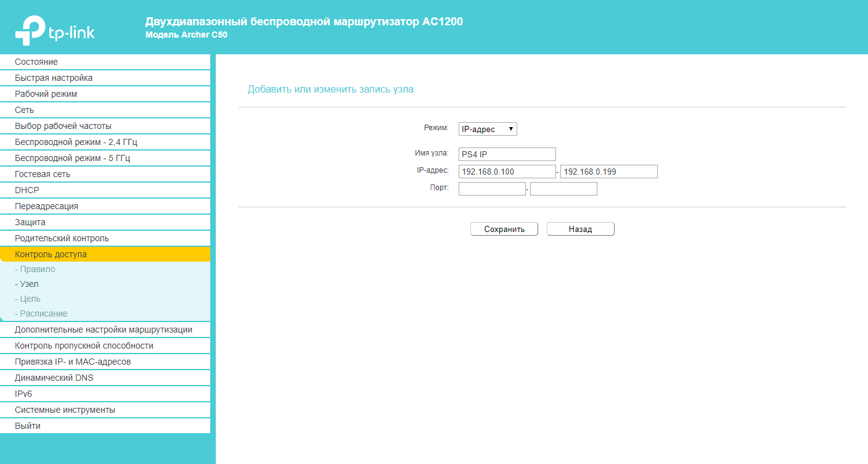Viewport: 868px width, 464px height.
Task: Open the Состояние menu item
Action: [105, 62]
